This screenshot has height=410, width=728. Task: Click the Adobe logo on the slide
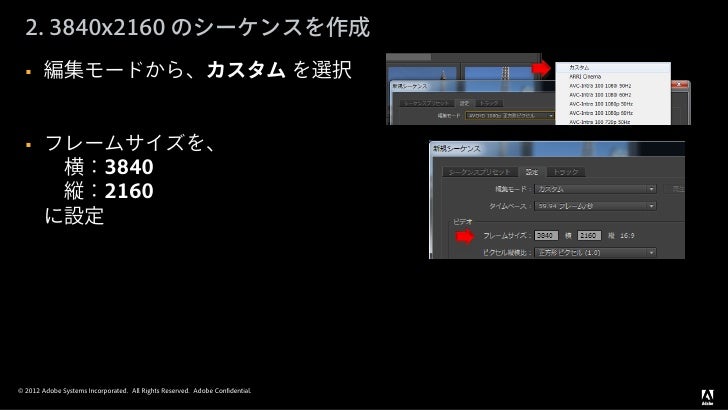707,397
